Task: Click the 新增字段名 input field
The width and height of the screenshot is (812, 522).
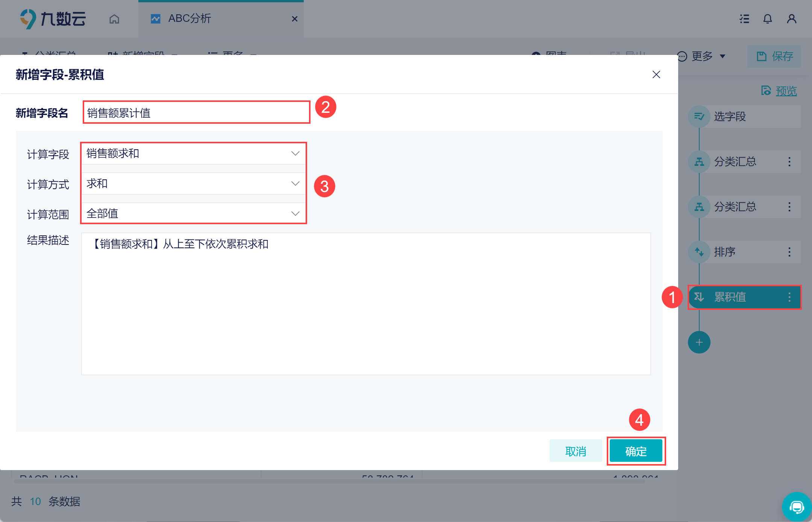Action: [x=196, y=112]
